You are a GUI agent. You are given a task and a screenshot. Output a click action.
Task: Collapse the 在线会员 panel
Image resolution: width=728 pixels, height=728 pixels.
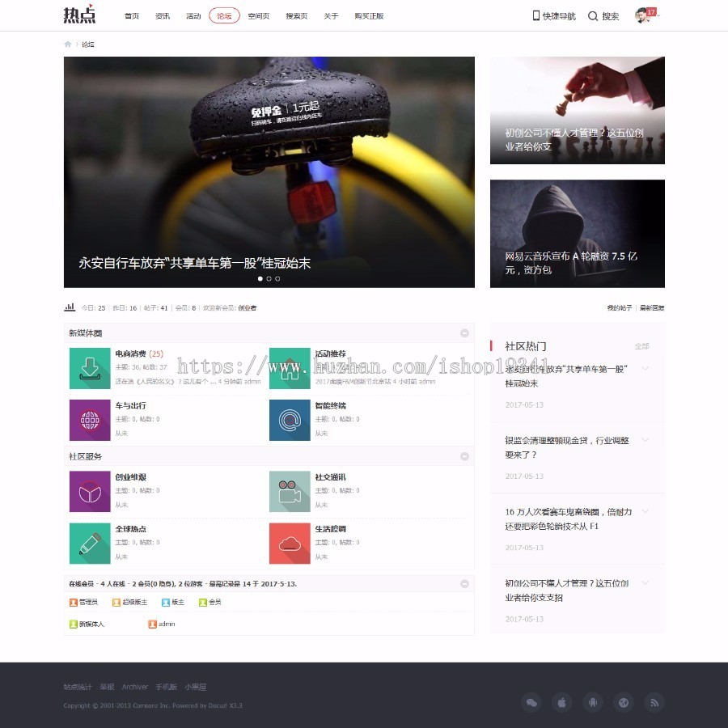pyautogui.click(x=465, y=582)
